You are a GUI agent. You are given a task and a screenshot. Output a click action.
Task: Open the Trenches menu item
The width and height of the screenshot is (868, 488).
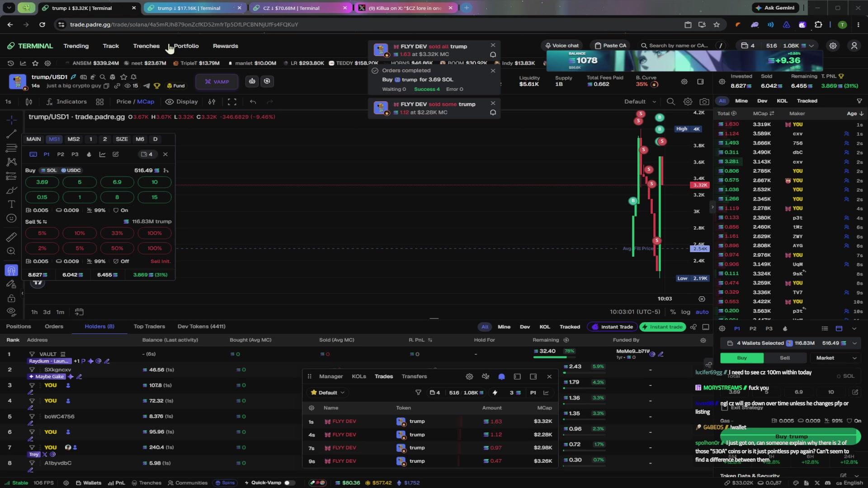tap(146, 46)
